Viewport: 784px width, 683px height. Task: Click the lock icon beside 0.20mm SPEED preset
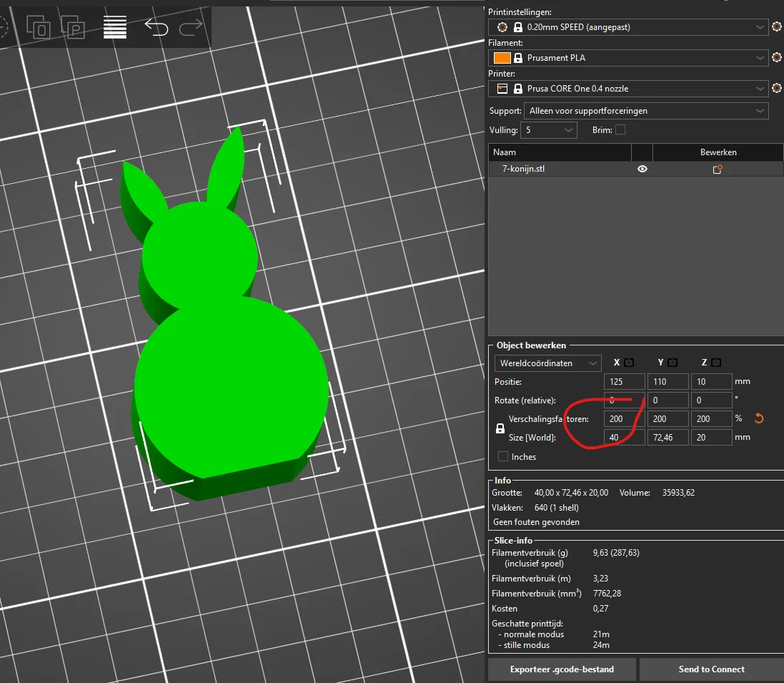click(518, 27)
